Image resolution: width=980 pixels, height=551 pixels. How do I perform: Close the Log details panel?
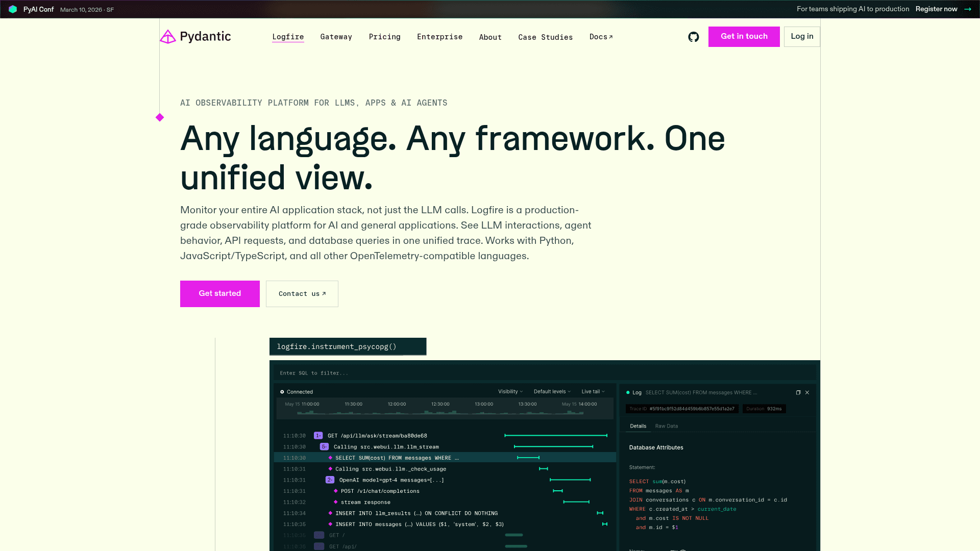(x=807, y=392)
